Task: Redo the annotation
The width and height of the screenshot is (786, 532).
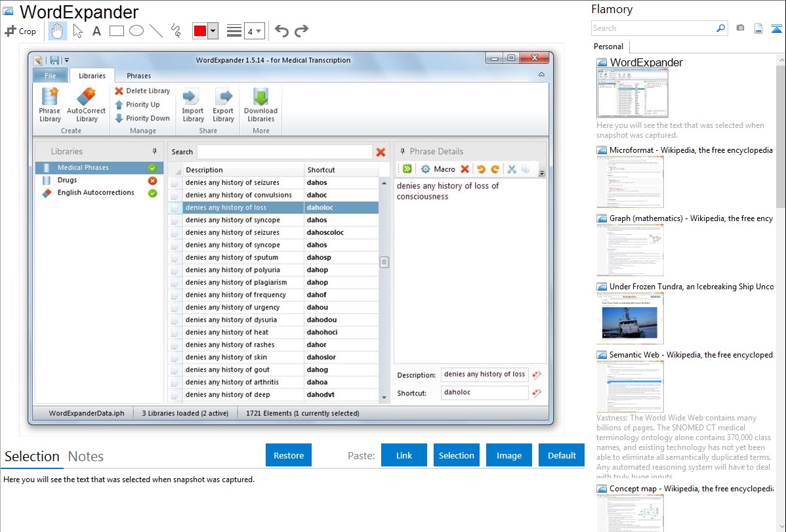Action: (x=301, y=31)
